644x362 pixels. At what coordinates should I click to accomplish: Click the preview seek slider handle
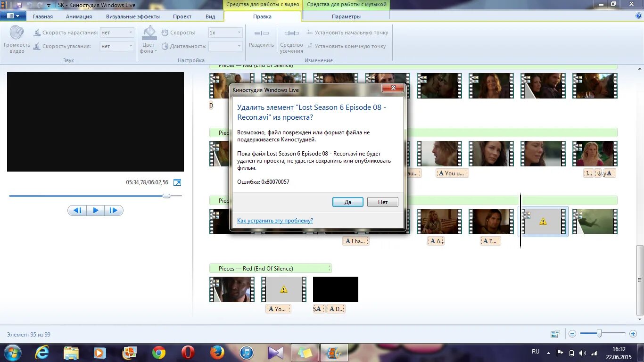coord(166,196)
